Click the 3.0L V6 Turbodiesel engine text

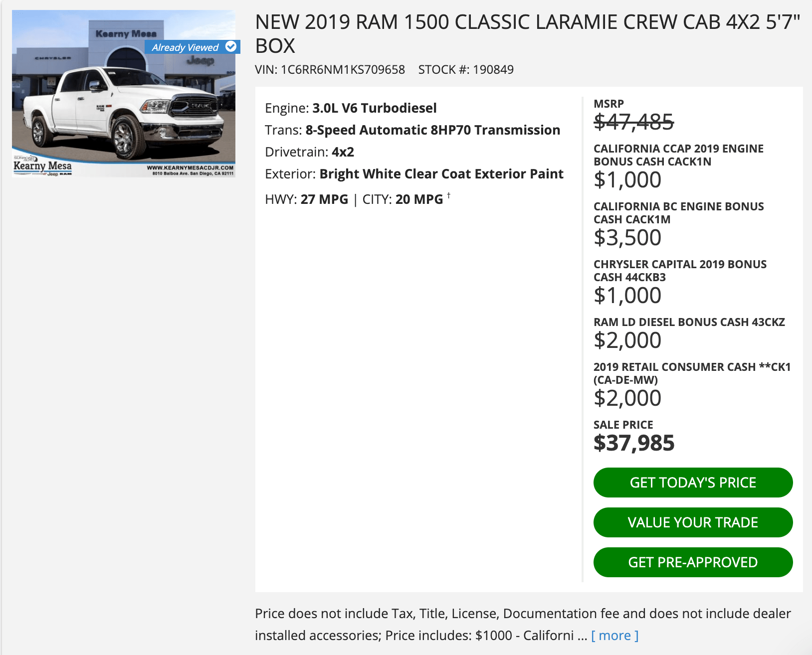(374, 108)
